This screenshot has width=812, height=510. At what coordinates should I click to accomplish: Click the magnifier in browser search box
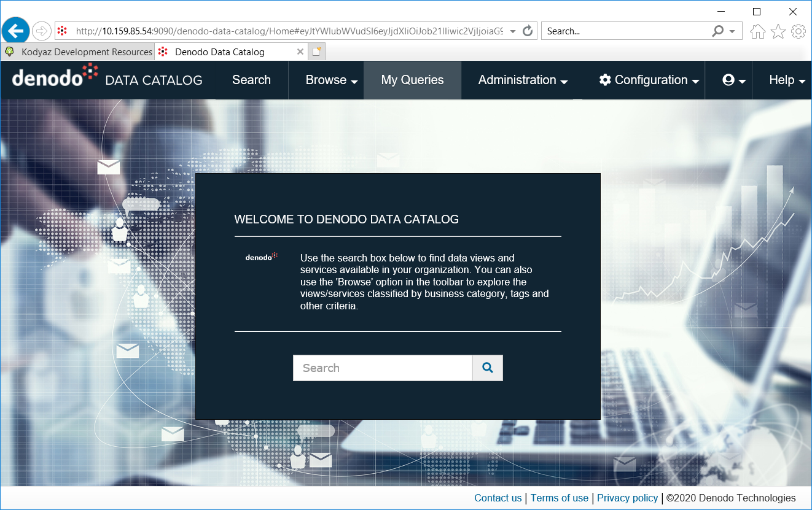(x=717, y=31)
